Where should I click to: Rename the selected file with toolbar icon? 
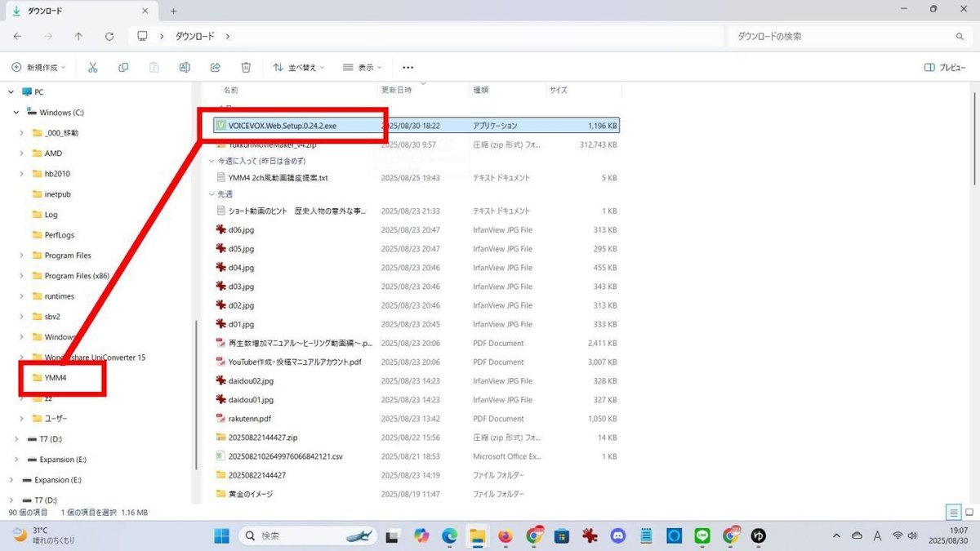(184, 67)
